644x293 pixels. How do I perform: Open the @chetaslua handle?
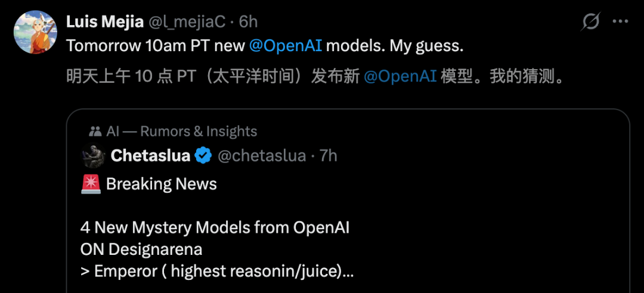[x=262, y=156]
